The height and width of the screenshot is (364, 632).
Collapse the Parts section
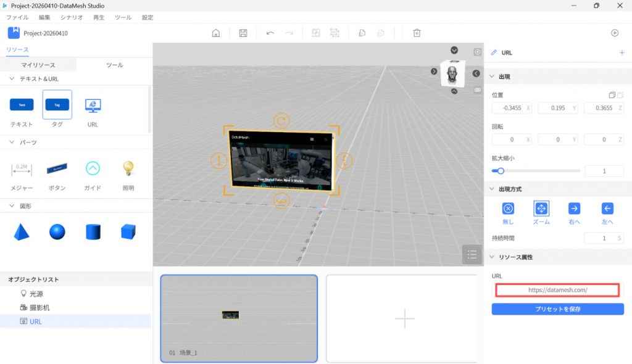(12, 143)
